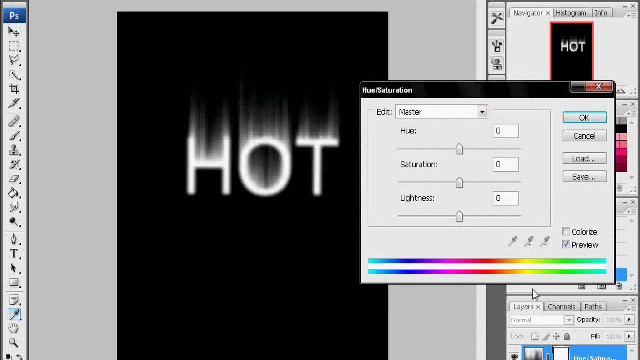Toggle lock transparent pixels
This screenshot has height=360, width=640.
535,336
